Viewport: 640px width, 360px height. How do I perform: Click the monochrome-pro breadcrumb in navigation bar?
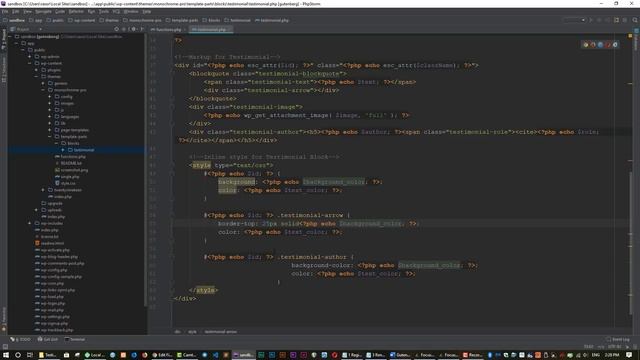point(142,20)
